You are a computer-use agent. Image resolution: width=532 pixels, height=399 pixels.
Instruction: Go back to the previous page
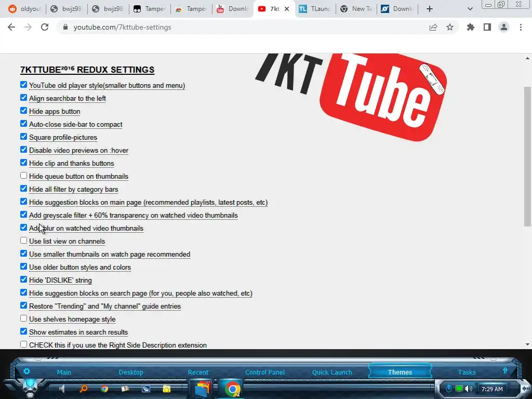click(x=11, y=27)
